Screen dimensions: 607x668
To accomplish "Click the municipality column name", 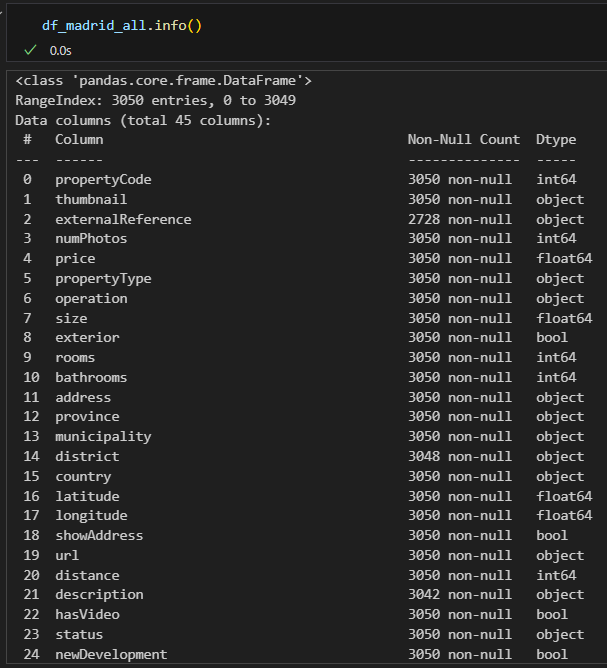I will point(103,436).
